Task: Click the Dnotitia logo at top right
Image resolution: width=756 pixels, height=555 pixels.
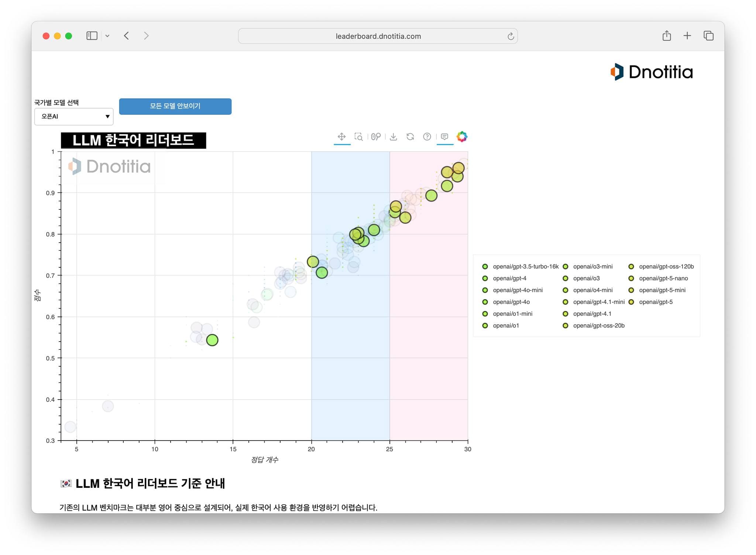Action: point(652,72)
